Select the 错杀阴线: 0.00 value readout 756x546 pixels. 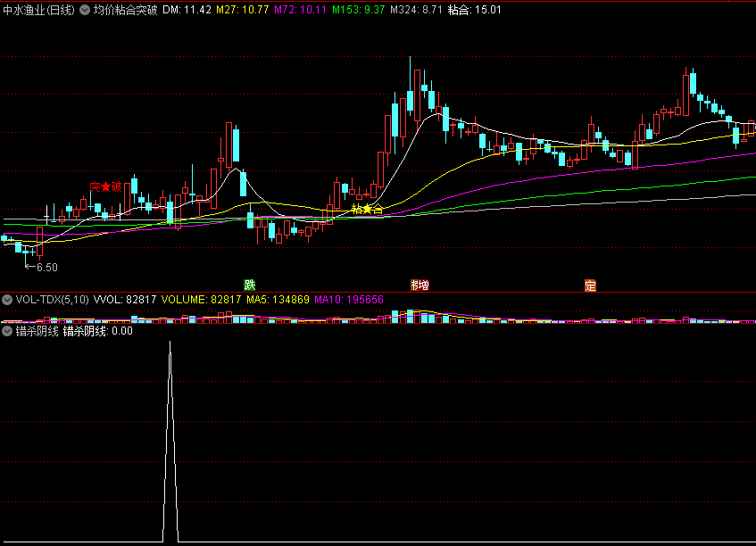(98, 331)
